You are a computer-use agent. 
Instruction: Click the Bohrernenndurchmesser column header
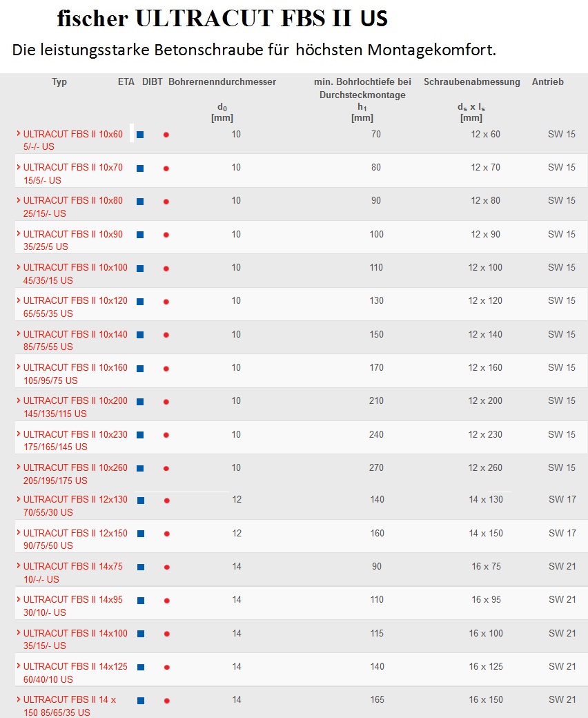point(222,82)
